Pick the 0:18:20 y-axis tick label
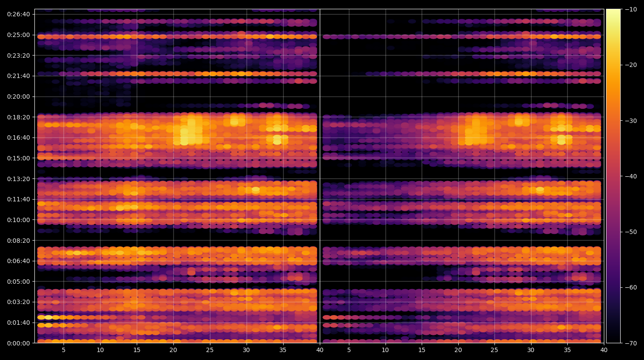 pyautogui.click(x=19, y=117)
